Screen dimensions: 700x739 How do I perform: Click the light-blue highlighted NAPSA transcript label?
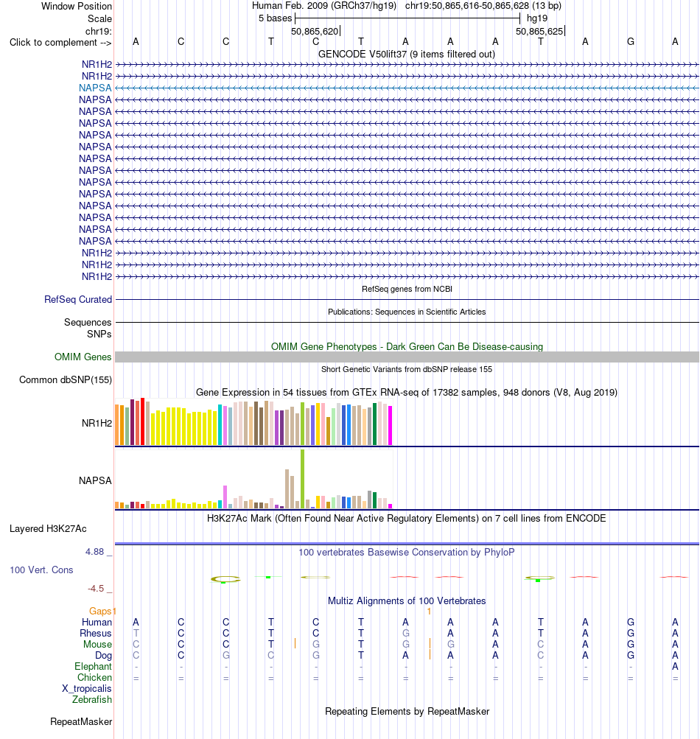click(x=95, y=88)
